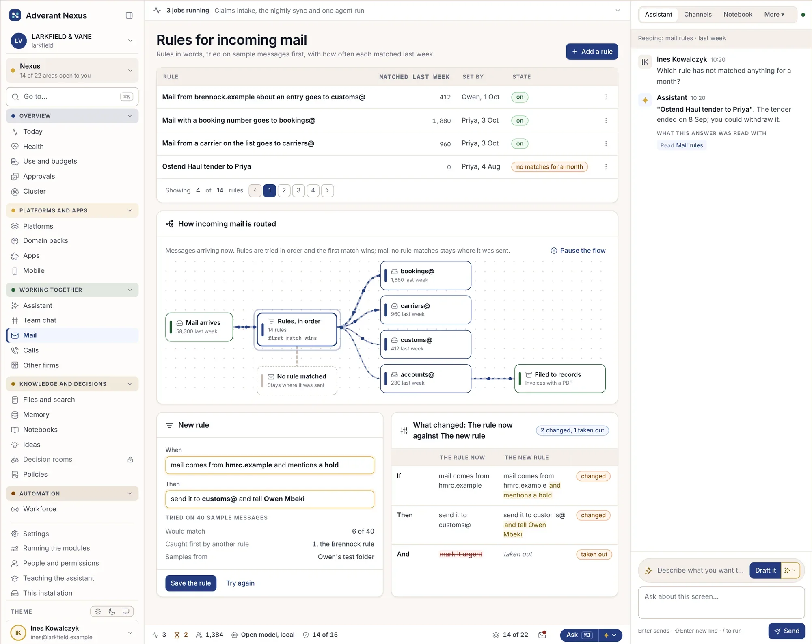Click the shield 14 of 15 status

320,635
